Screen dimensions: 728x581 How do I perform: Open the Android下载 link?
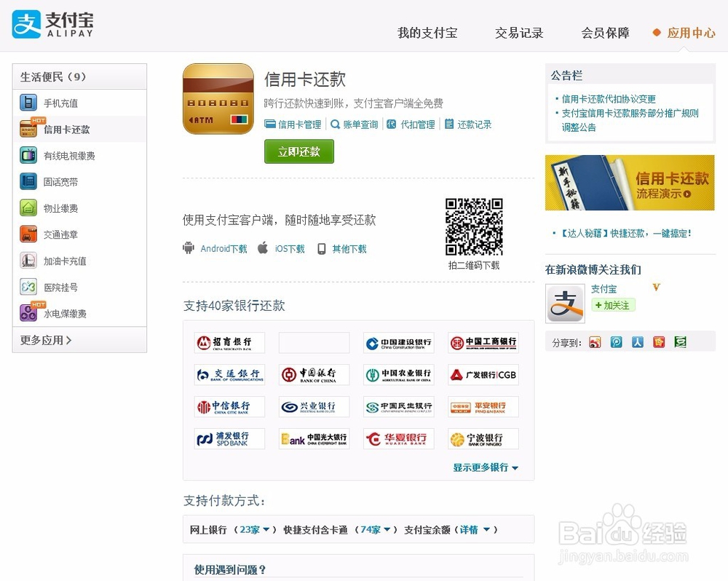pos(223,249)
